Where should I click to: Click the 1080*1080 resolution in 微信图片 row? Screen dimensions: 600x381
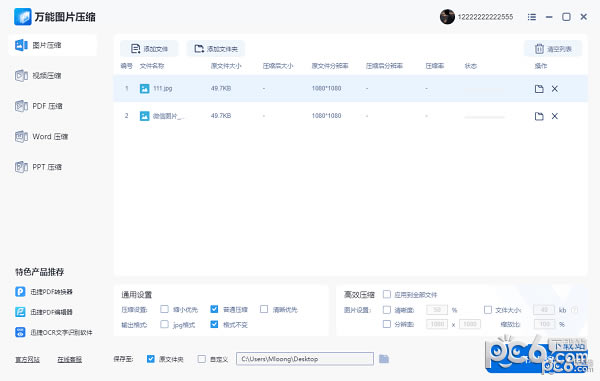[x=326, y=116]
